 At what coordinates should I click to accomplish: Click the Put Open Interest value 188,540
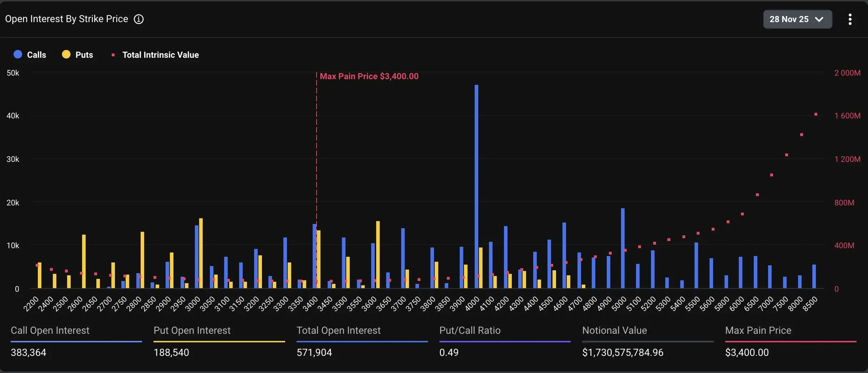[x=171, y=352]
